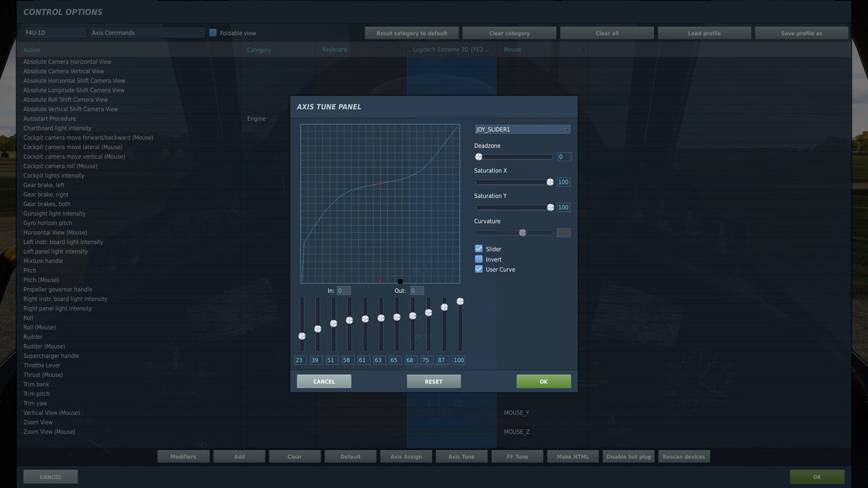The height and width of the screenshot is (488, 868).
Task: Click the Deadzone value field
Action: point(564,157)
